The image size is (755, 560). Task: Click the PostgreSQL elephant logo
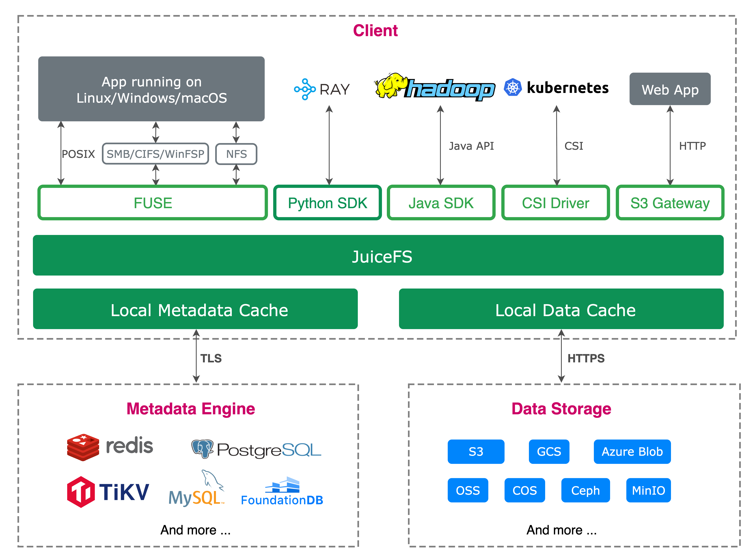click(202, 449)
